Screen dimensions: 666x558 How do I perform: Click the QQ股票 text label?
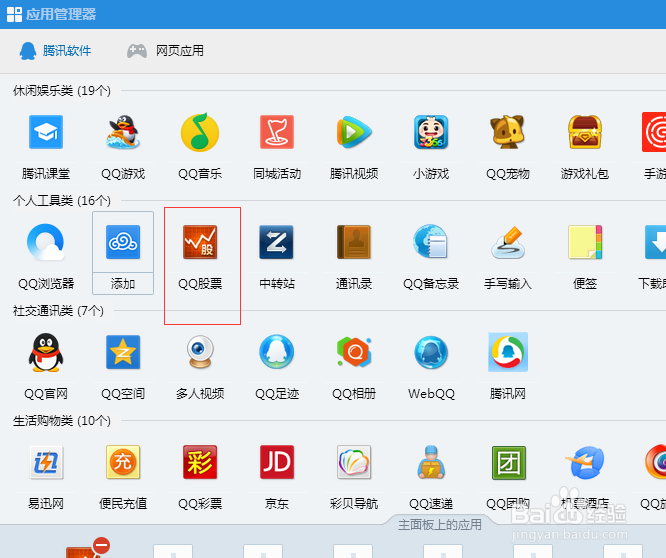[200, 283]
